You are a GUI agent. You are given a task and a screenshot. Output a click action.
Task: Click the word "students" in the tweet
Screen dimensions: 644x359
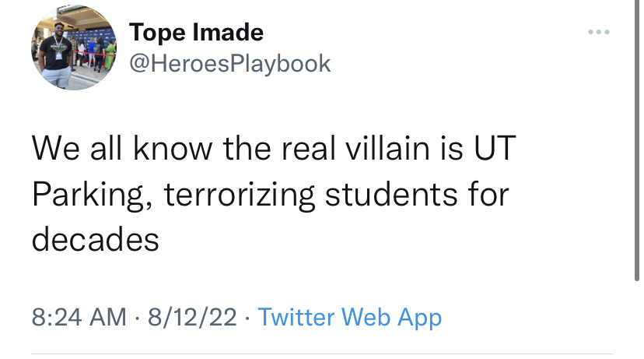pyautogui.click(x=385, y=194)
